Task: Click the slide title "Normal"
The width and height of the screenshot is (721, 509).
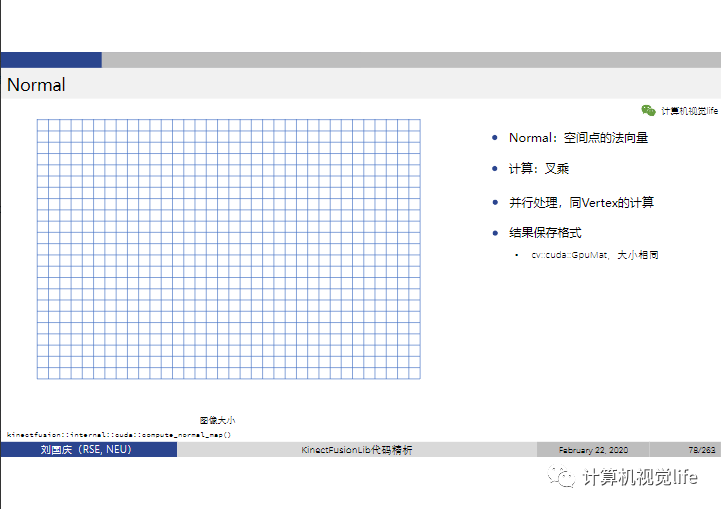Action: tap(36, 85)
